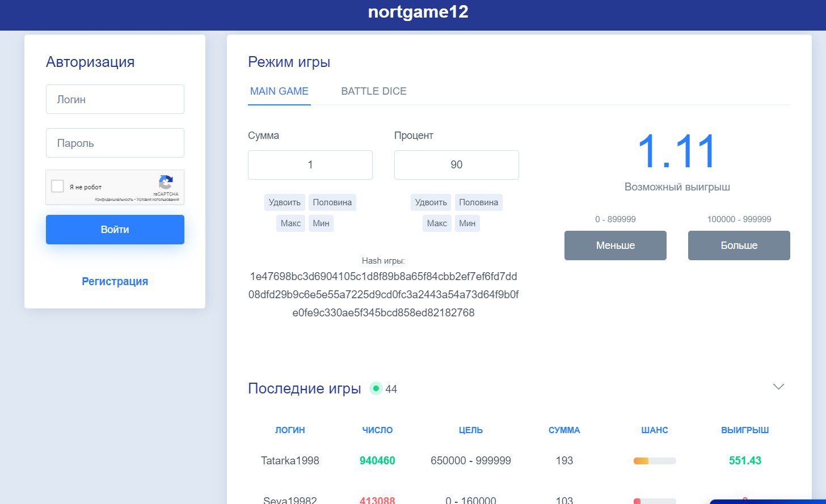Bet on Меньше button
This screenshot has height=504, width=826.
pos(616,245)
